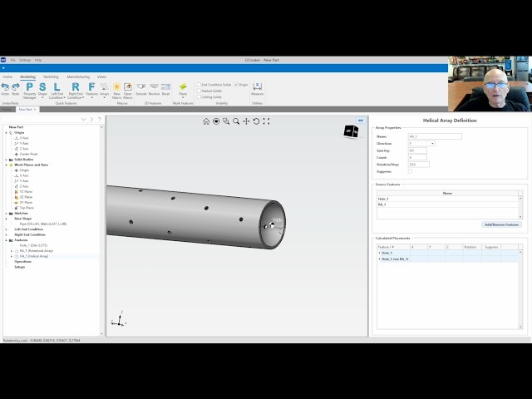The height and width of the screenshot is (399, 532).
Task: Reset viewport with the Home view icon
Action: (x=206, y=121)
